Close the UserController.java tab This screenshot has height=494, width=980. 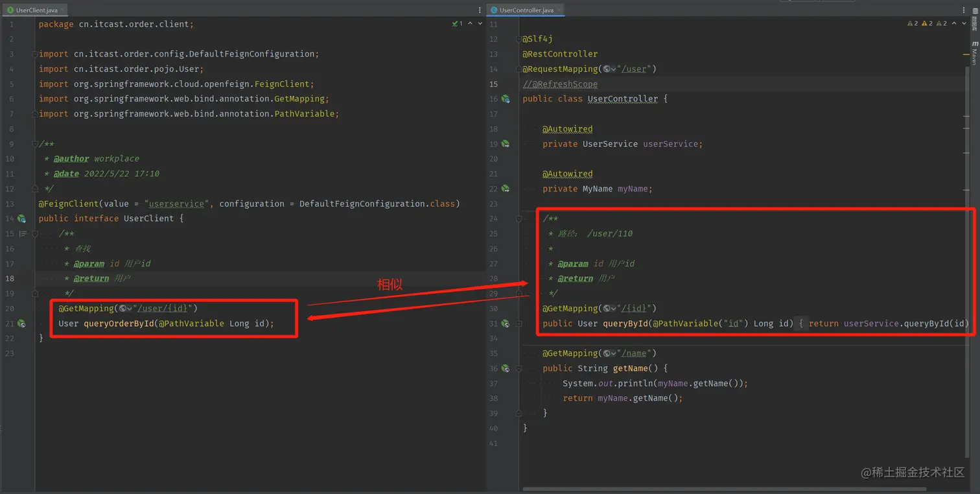click(560, 10)
